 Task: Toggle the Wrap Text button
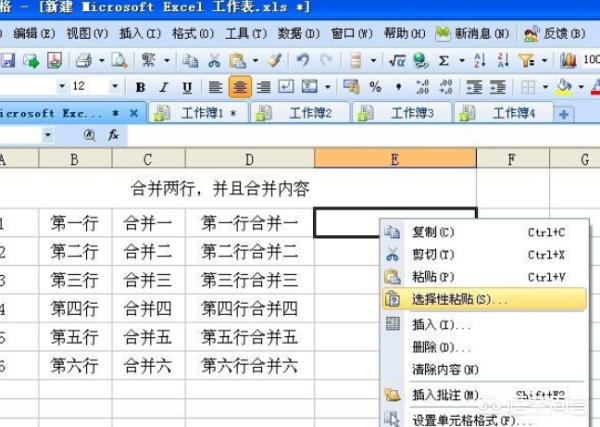point(286,87)
